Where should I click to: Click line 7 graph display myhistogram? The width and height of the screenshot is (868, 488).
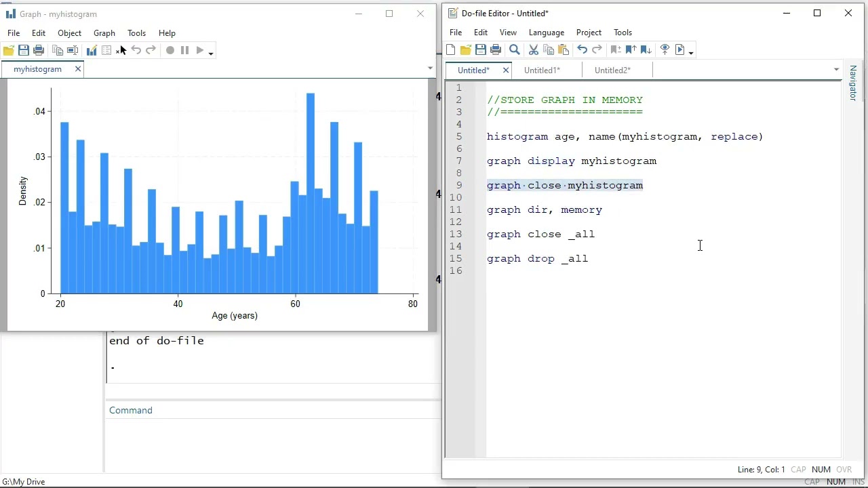coord(572,161)
